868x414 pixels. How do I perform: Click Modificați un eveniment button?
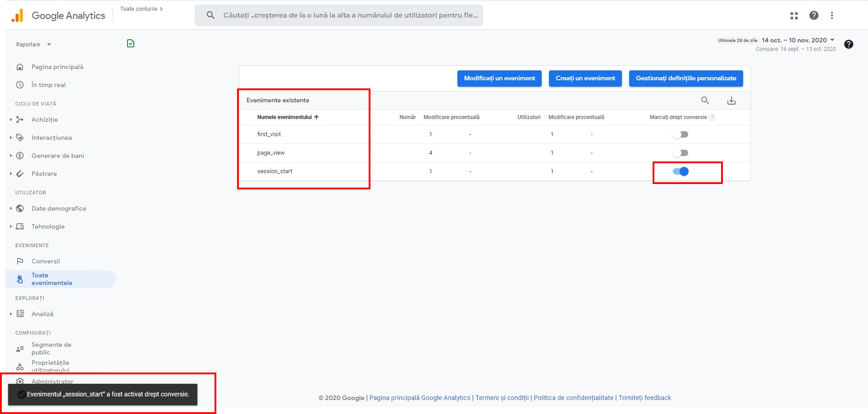pos(499,78)
